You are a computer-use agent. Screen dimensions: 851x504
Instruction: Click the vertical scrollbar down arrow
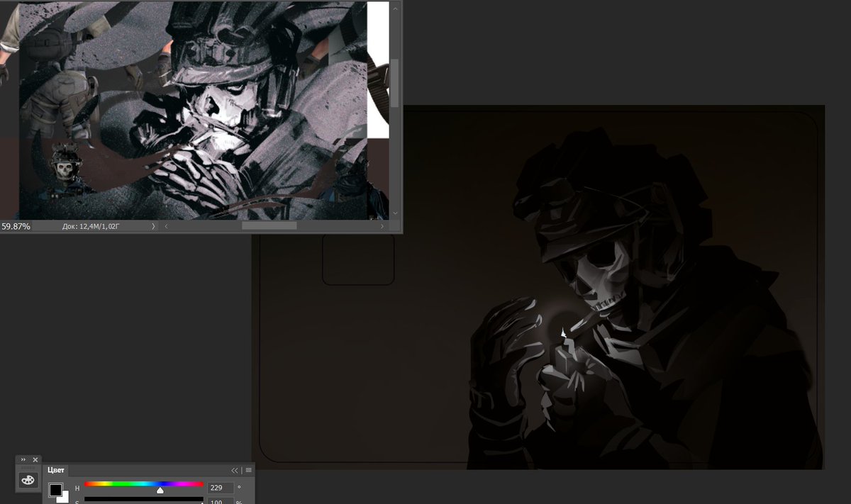(395, 213)
